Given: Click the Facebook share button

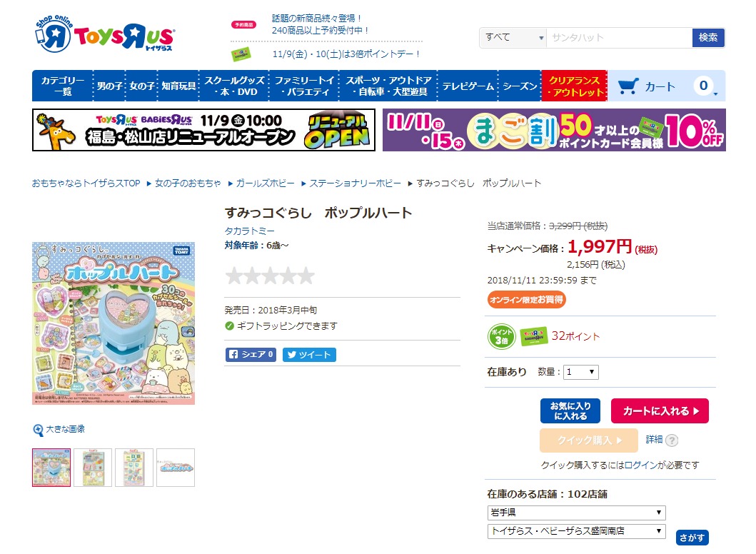Looking at the screenshot, I should click(251, 354).
